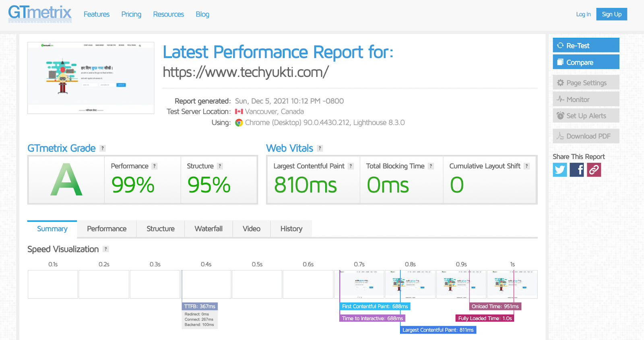Click the 0.8s filmstrip frame
The height and width of the screenshot is (340, 644).
[410, 284]
